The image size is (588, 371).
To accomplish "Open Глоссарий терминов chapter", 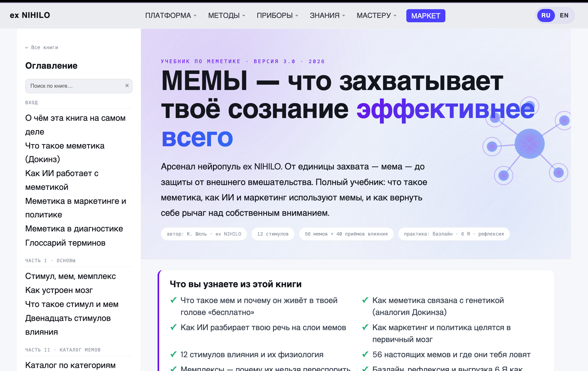I will point(65,243).
